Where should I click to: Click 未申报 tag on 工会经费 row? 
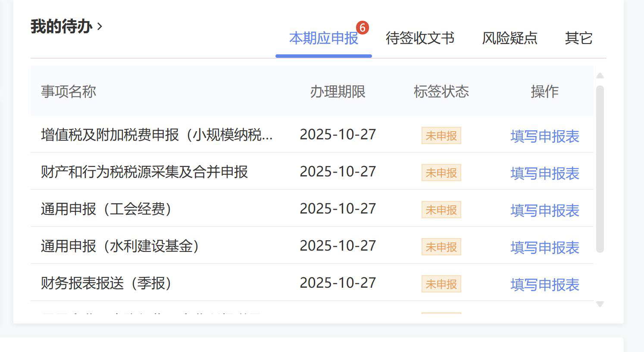coord(441,210)
